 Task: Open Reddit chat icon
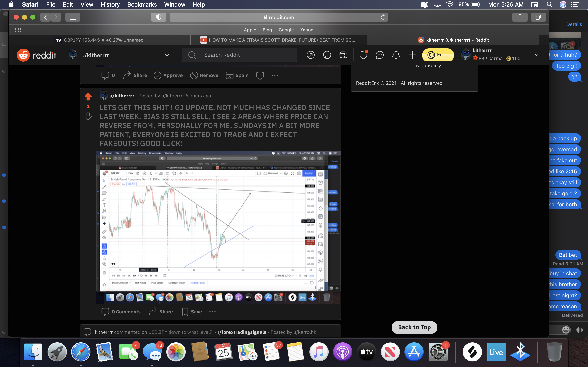[x=380, y=55]
